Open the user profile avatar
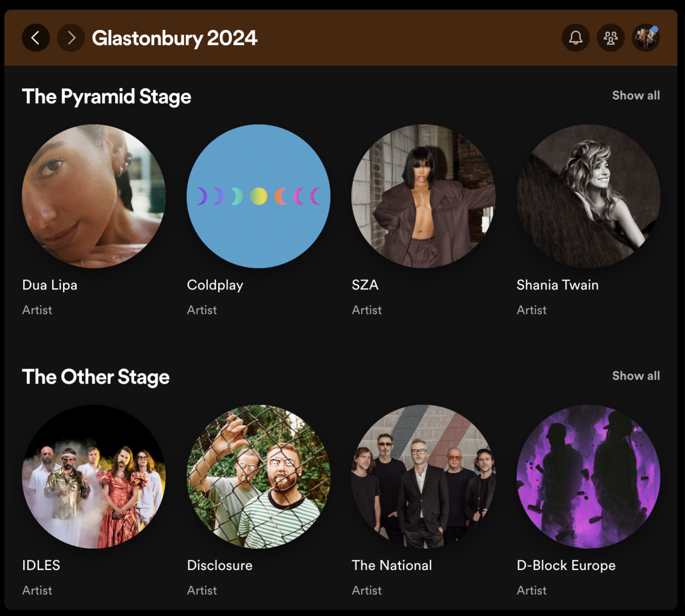The height and width of the screenshot is (616, 685). pos(646,38)
